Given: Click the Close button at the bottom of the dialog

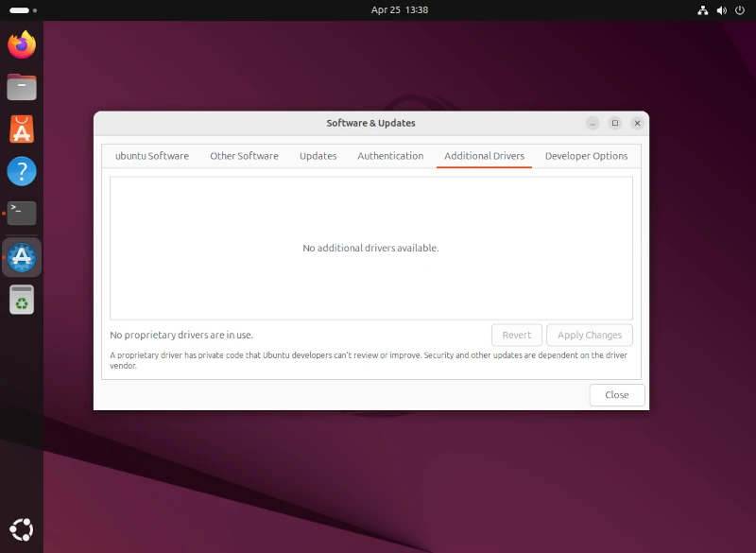Looking at the screenshot, I should (617, 395).
